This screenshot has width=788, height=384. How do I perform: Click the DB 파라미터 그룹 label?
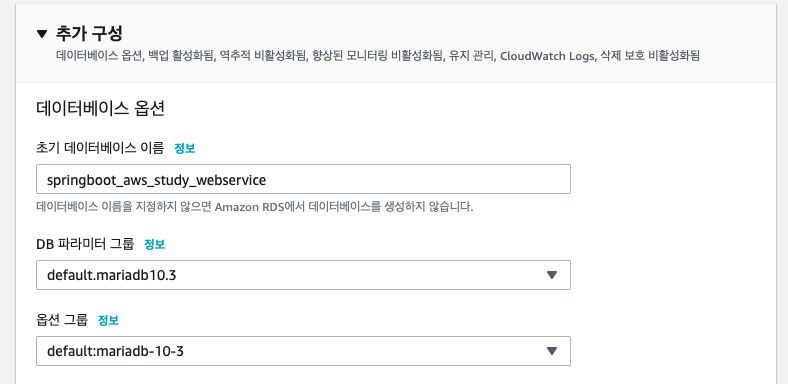(x=85, y=244)
